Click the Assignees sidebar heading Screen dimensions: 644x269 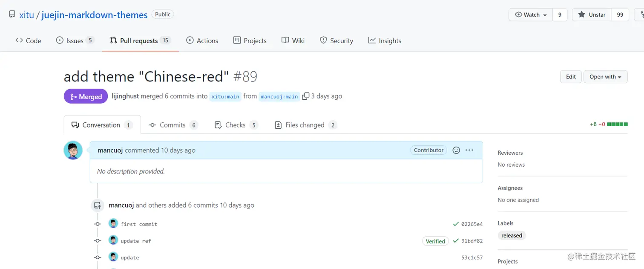click(x=510, y=188)
